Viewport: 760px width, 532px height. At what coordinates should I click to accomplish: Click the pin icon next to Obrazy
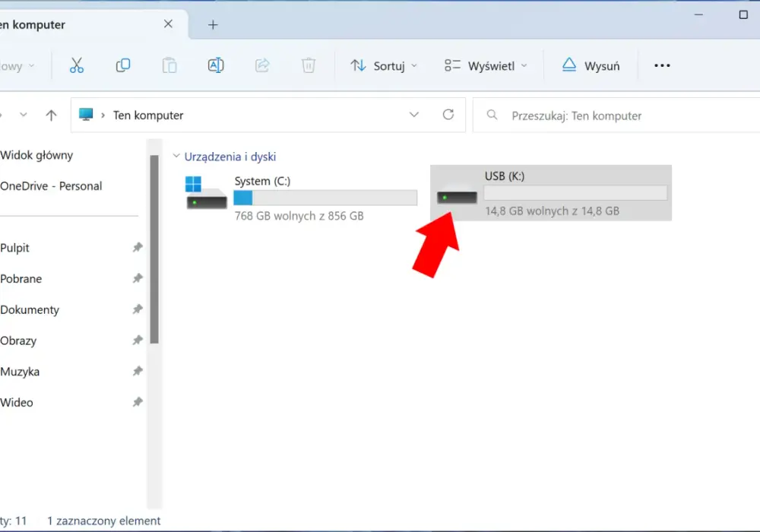point(138,340)
